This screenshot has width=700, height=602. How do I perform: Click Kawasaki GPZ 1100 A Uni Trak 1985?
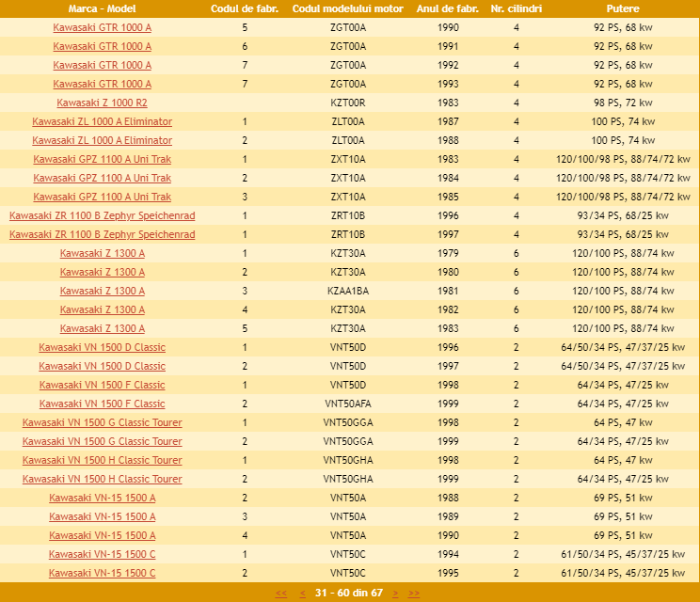(x=102, y=197)
